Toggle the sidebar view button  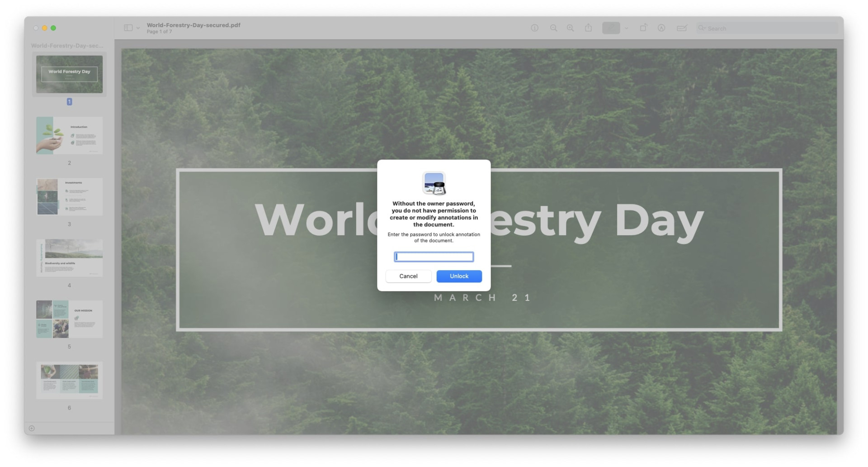pos(128,28)
